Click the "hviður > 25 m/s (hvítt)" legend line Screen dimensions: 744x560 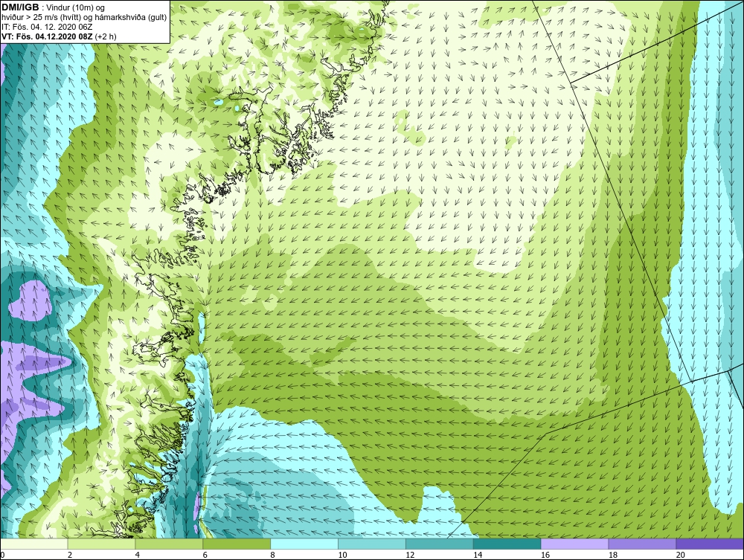coord(85,18)
